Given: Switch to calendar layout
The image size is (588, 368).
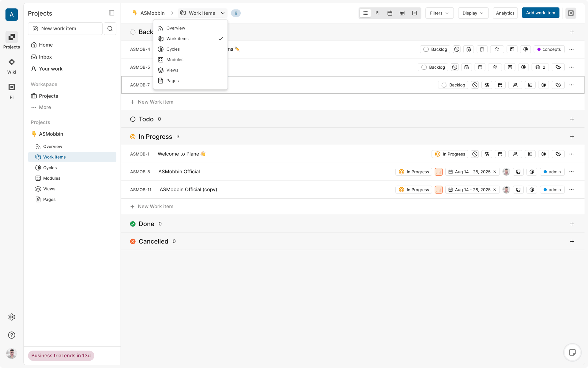Looking at the screenshot, I should [390, 13].
